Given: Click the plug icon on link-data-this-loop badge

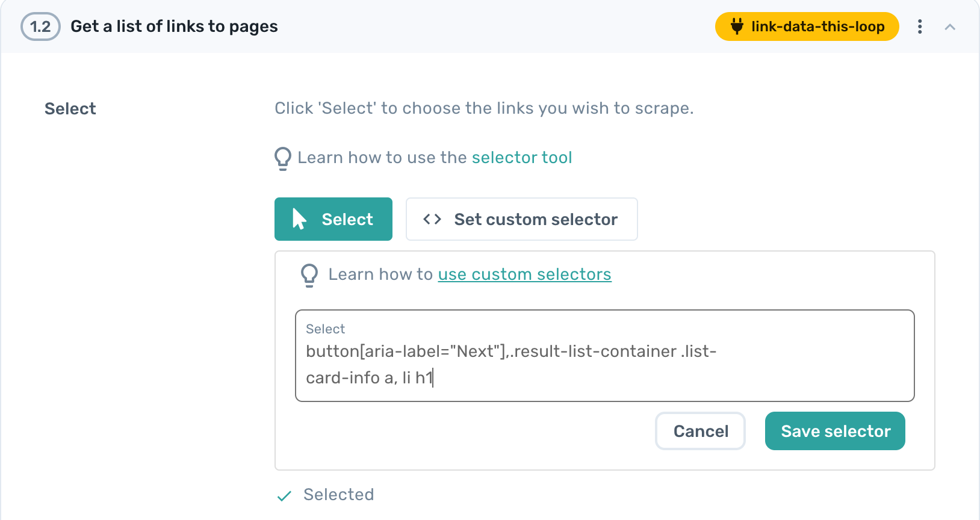Looking at the screenshot, I should (x=739, y=26).
